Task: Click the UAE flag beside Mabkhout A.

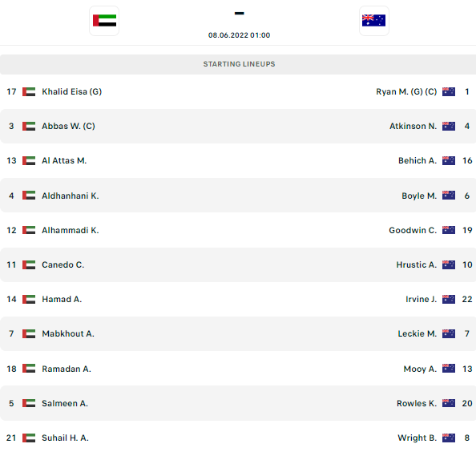Action: pos(29,333)
